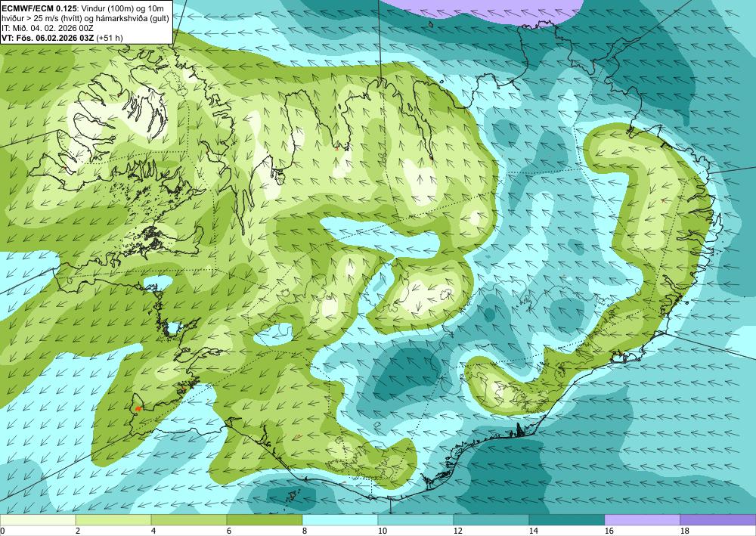The width and height of the screenshot is (756, 536).
Task: Click the palest yellow 0–2 legend swatch
Action: point(38,520)
